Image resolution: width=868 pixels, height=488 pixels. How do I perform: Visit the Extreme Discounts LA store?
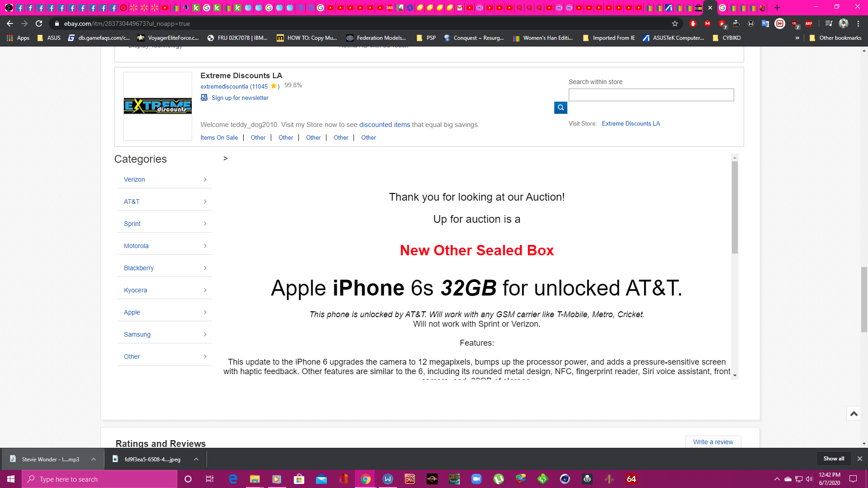point(631,123)
